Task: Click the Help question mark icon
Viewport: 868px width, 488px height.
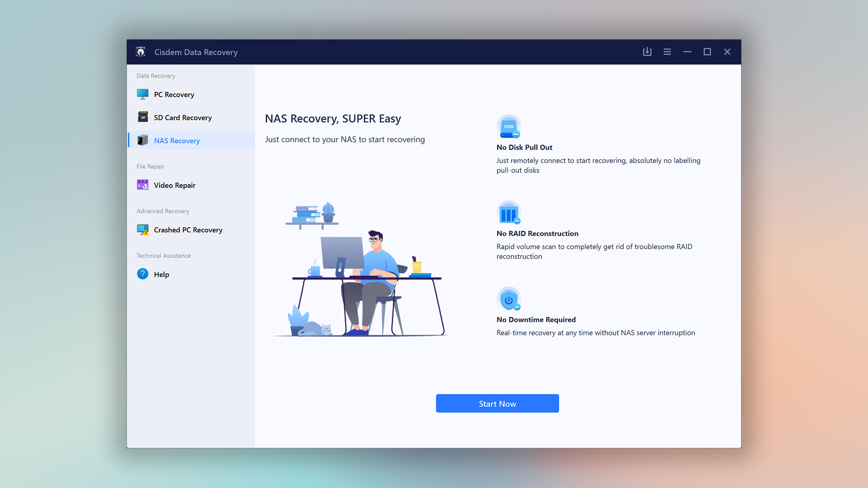Action: pyautogui.click(x=142, y=274)
